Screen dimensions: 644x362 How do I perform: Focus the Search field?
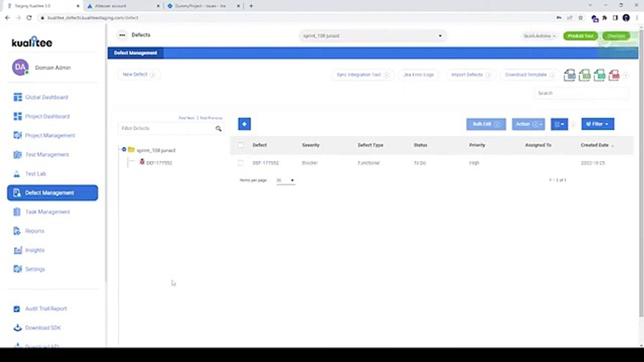coord(581,93)
